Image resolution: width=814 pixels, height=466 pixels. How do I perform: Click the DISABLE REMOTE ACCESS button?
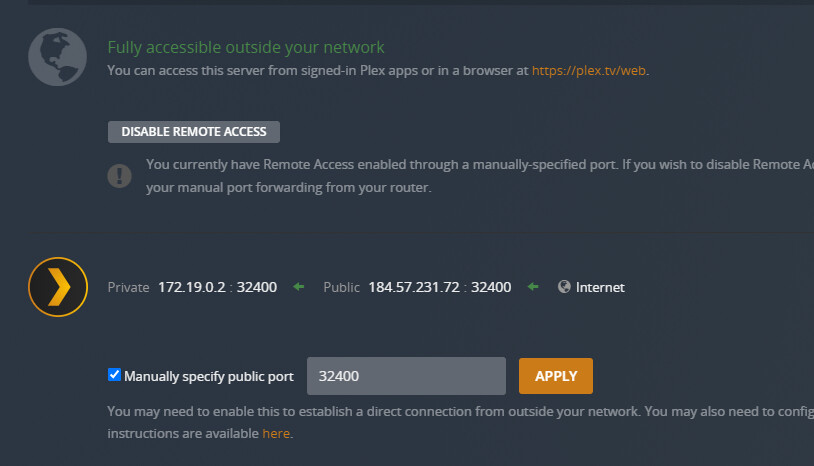pos(194,132)
